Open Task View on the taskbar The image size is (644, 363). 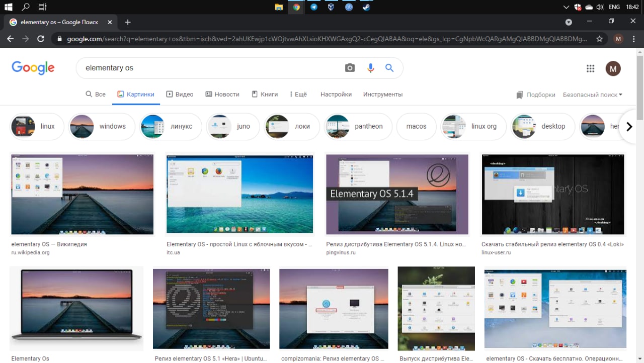tap(43, 7)
